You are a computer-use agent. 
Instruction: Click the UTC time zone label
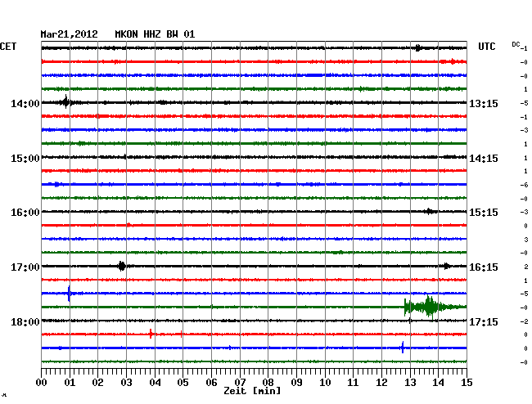(486, 47)
